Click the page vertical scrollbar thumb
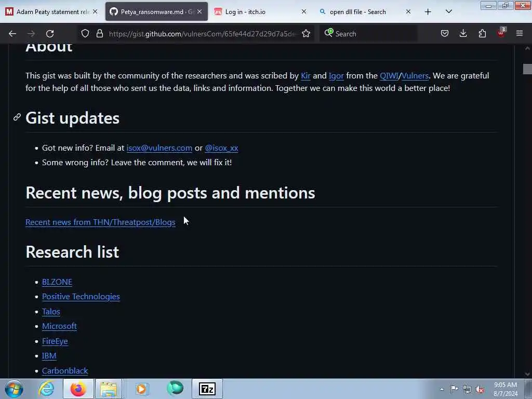The height and width of the screenshot is (399, 532). pos(527,69)
